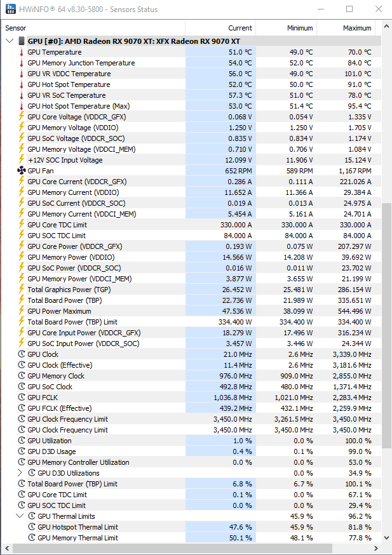Select the GPU FCLK row label
This screenshot has height=555, width=392.
[x=43, y=398]
